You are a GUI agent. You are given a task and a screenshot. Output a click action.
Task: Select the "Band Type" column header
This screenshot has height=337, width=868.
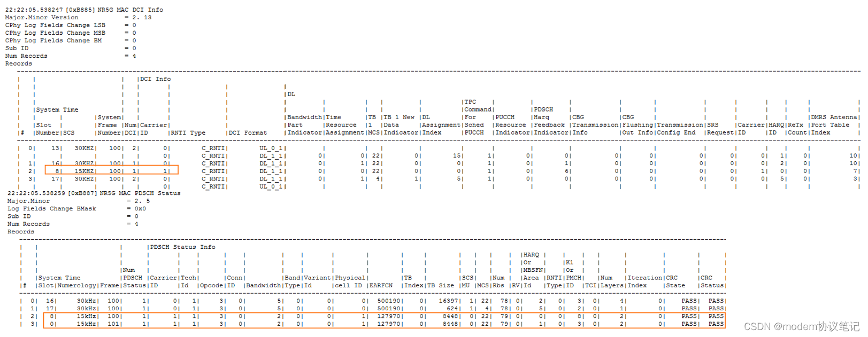coord(292,281)
